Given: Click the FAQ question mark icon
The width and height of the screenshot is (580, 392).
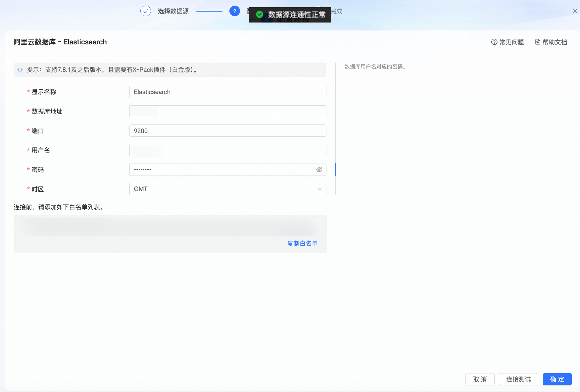Looking at the screenshot, I should point(494,42).
